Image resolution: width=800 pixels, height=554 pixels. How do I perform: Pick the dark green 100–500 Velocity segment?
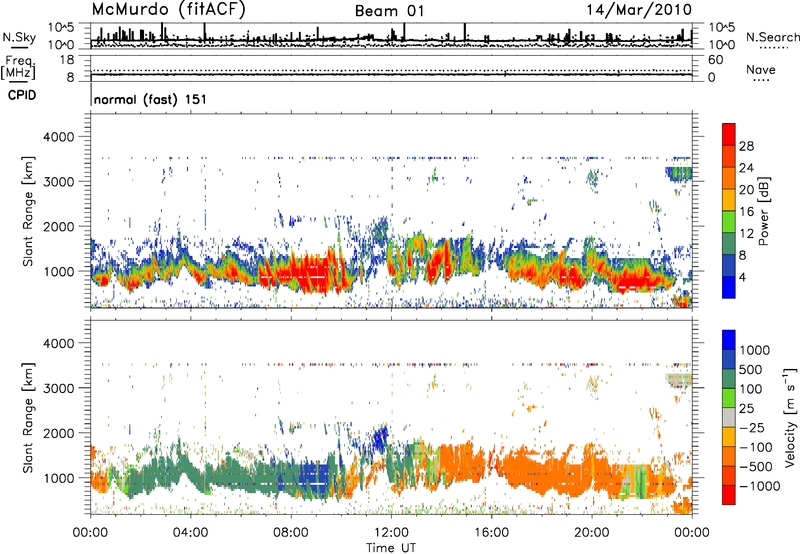click(729, 380)
